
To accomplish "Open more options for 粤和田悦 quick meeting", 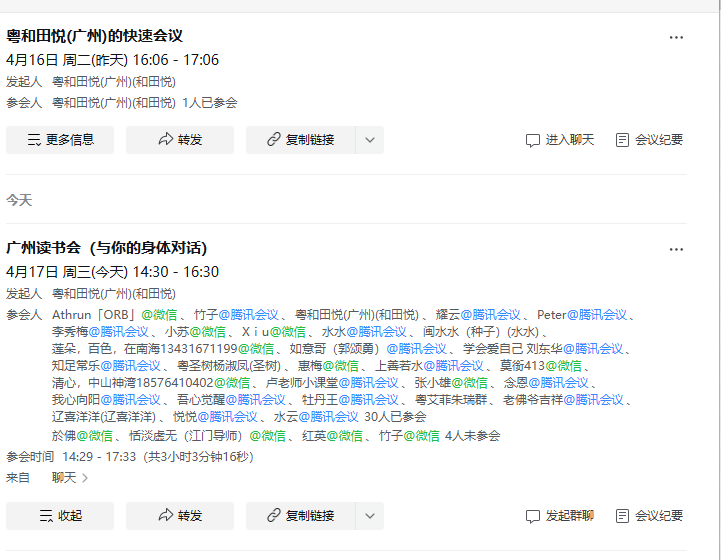I will (676, 37).
